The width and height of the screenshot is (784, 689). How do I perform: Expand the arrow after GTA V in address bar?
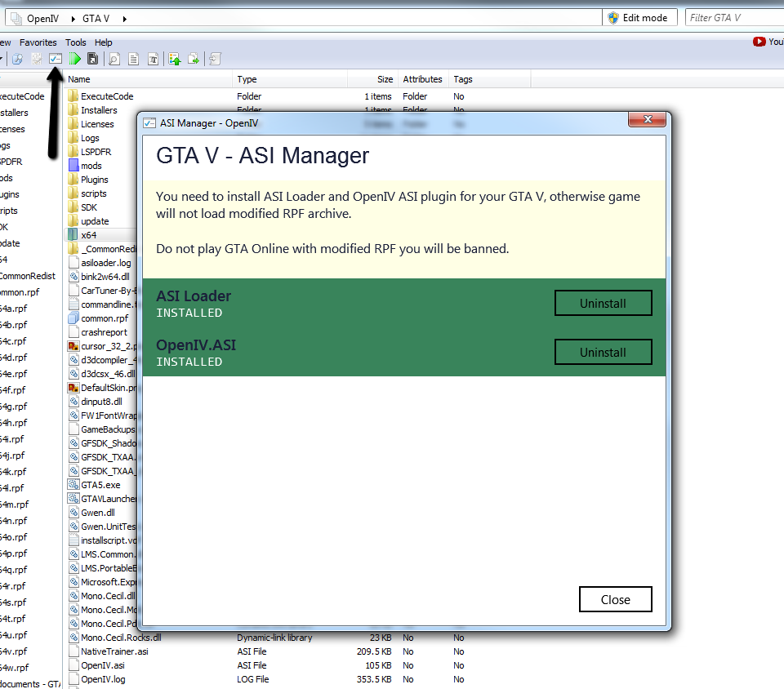124,19
